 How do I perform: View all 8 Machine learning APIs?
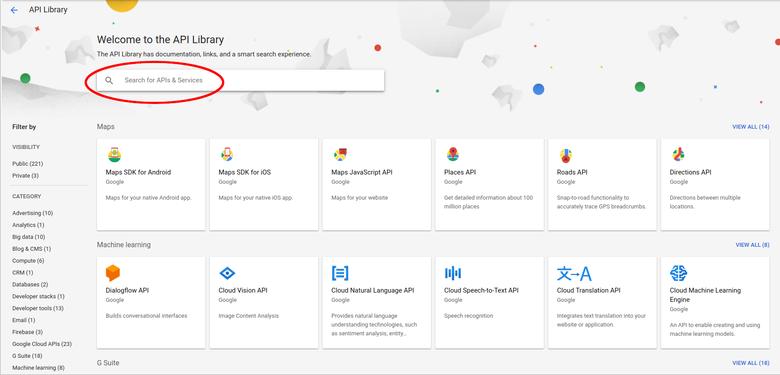click(x=752, y=245)
